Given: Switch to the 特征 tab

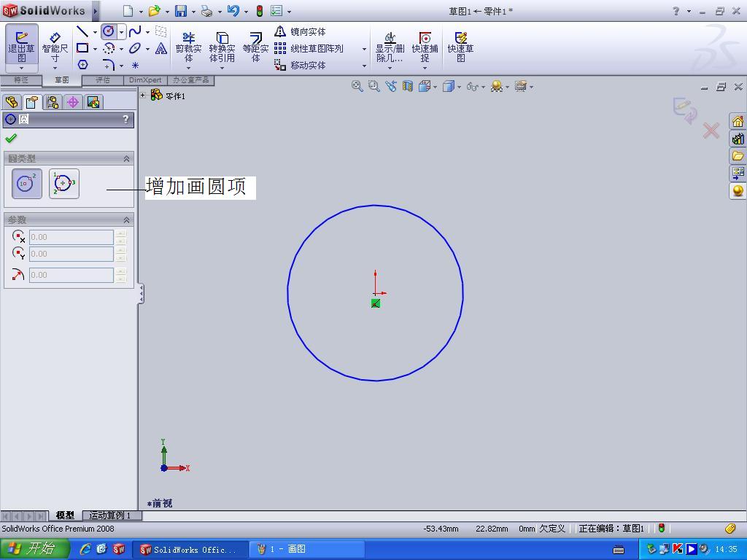Looking at the screenshot, I should pos(21,80).
